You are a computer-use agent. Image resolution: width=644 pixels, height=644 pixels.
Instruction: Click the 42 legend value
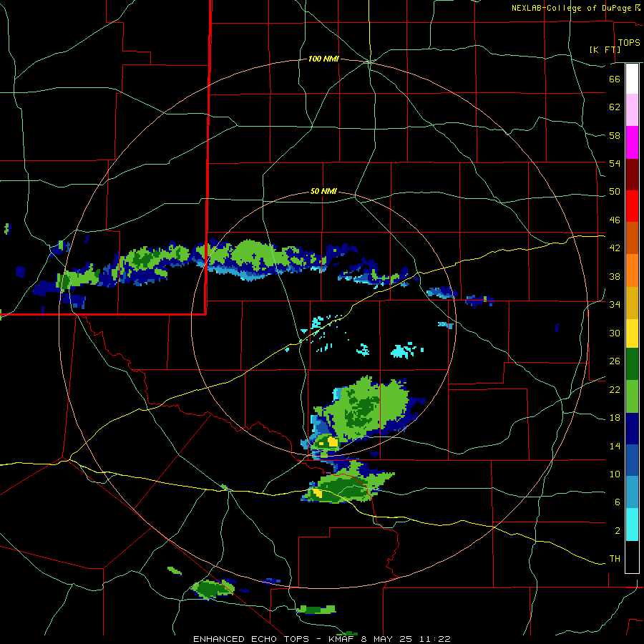click(x=615, y=248)
